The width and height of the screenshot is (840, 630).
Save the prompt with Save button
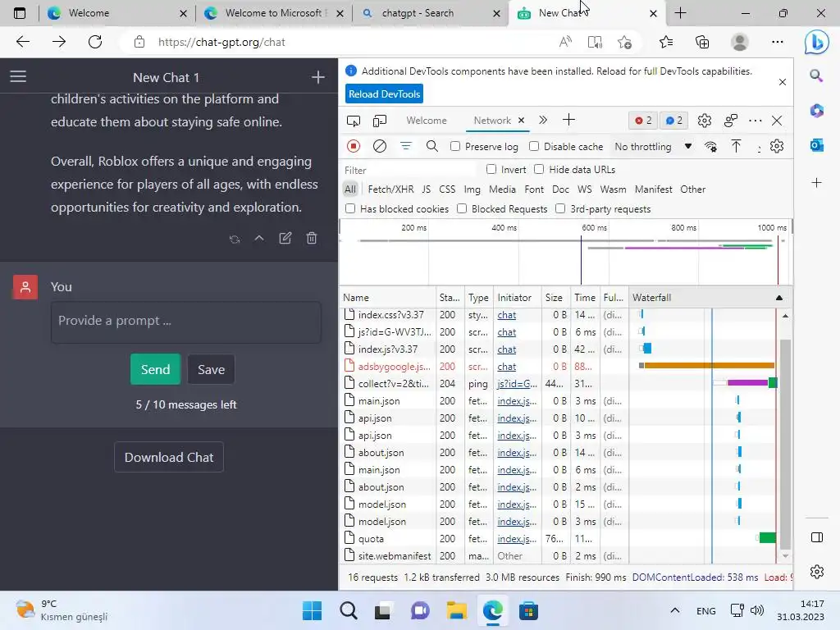(211, 369)
